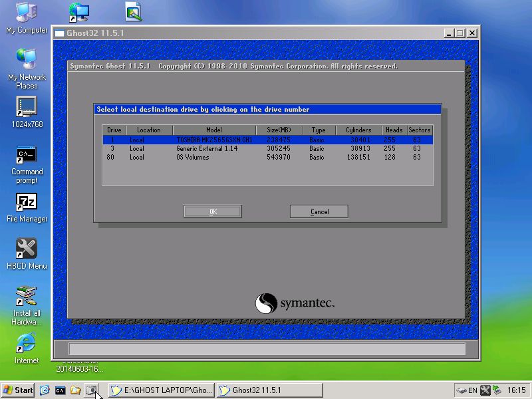Maximize the Ghost32 window
This screenshot has width=532, height=399.
click(460, 33)
